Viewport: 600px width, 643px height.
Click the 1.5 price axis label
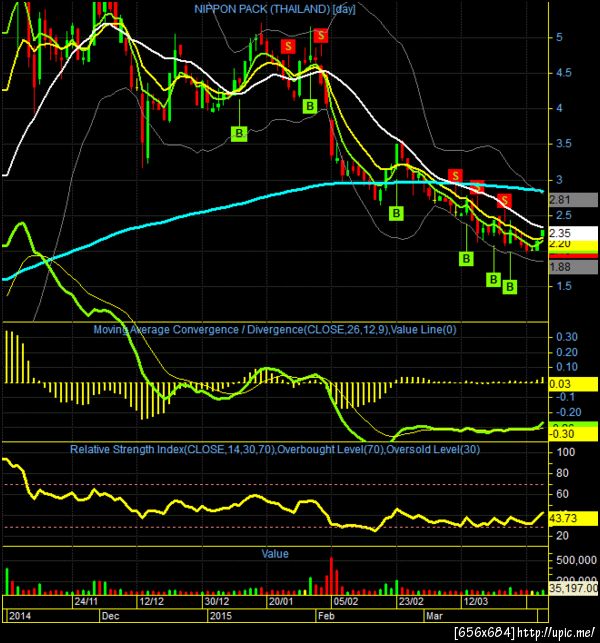[564, 286]
